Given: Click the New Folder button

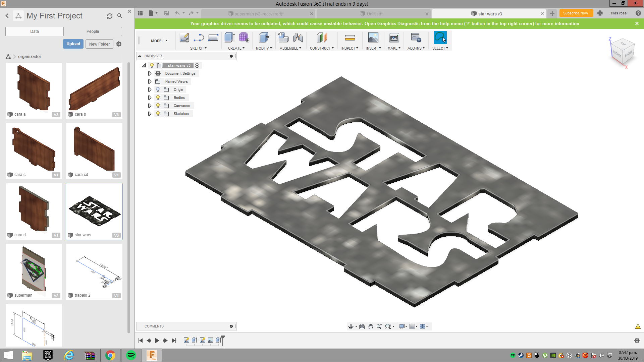Looking at the screenshot, I should [99, 44].
